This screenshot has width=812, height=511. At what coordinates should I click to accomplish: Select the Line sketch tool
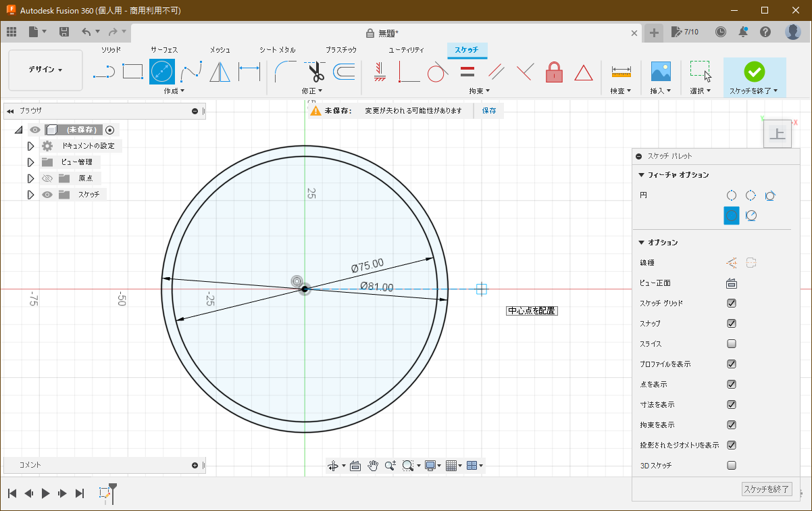coord(103,71)
